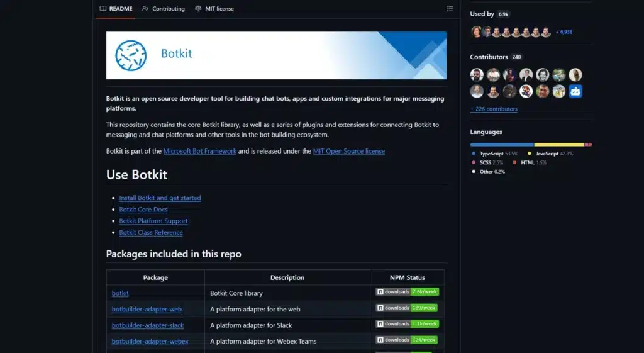Click the 1.1k/week npm downloads badge
This screenshot has height=353, width=644.
pos(407,324)
